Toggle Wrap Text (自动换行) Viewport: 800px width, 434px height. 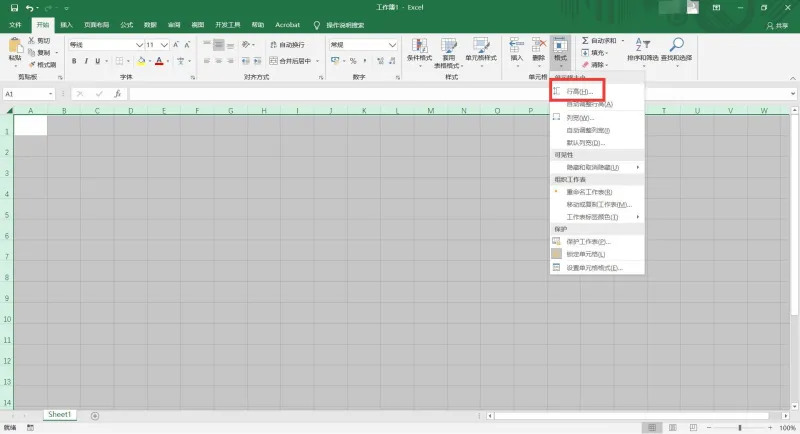click(287, 45)
